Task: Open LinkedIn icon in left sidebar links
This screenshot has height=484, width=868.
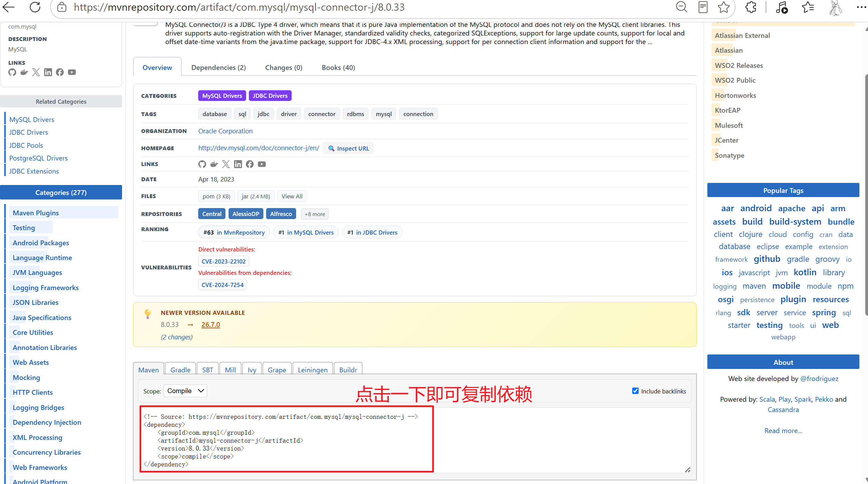Action: (48, 72)
